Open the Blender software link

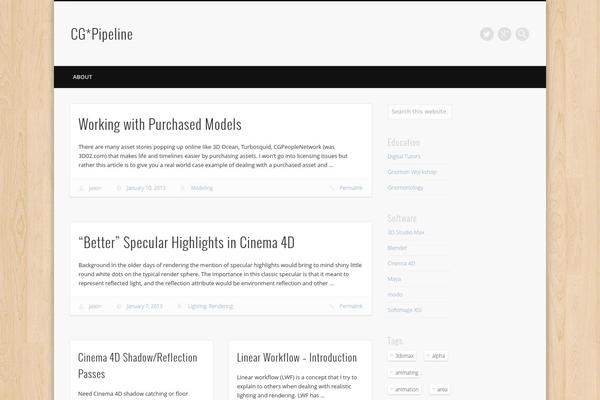(397, 248)
